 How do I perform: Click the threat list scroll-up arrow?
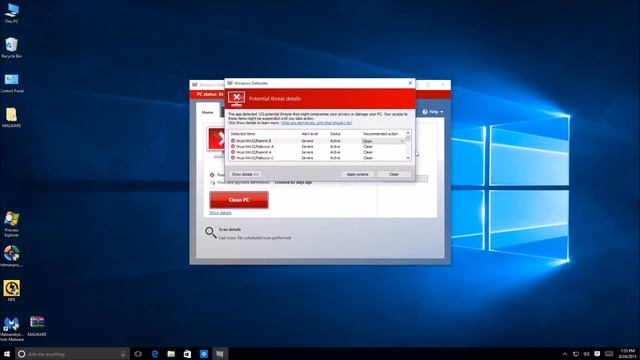(408, 133)
